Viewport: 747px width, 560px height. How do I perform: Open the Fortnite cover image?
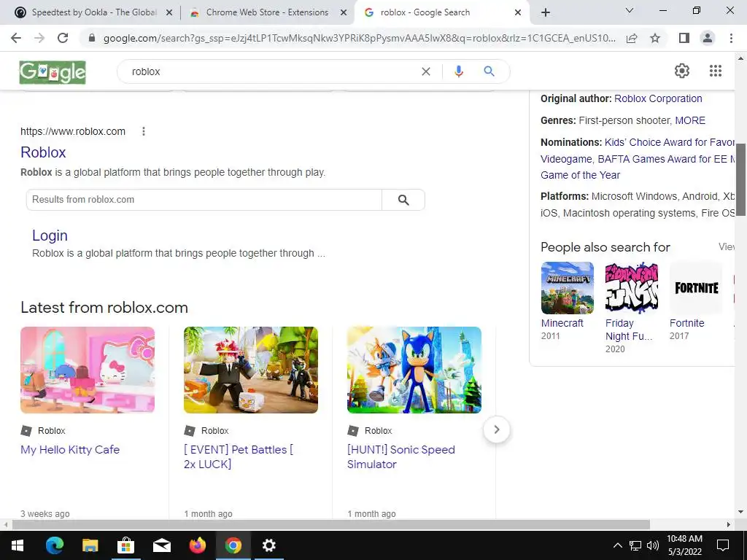[696, 287]
